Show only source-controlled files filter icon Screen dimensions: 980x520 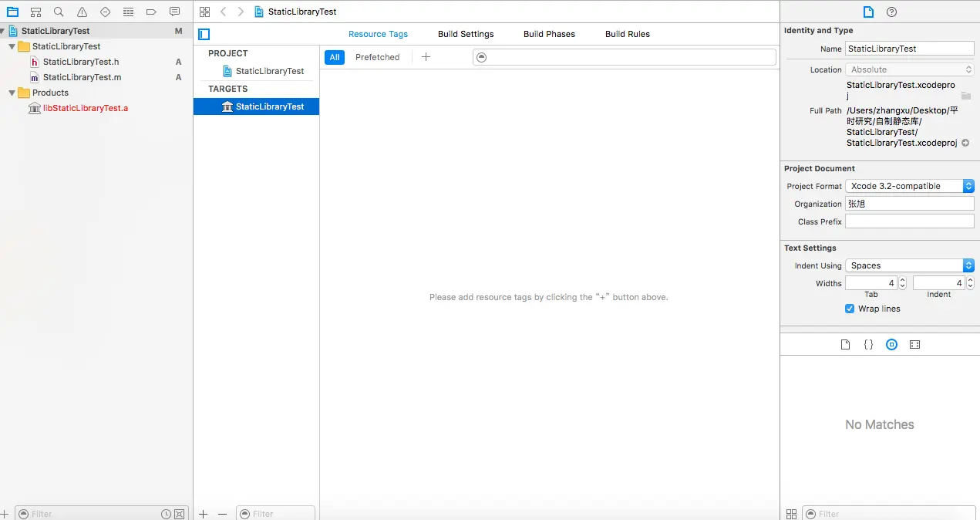[180, 514]
